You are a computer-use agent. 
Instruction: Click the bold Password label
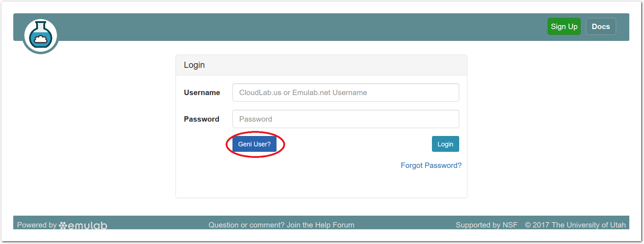pyautogui.click(x=202, y=119)
